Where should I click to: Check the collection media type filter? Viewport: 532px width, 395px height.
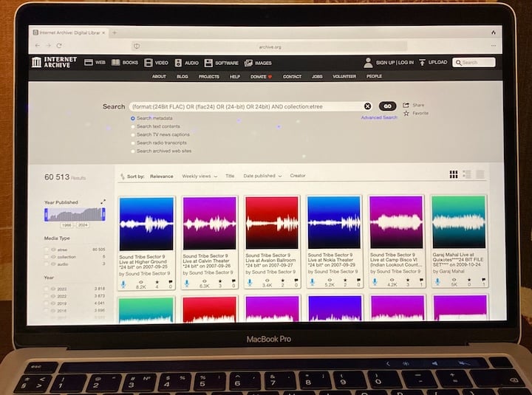pyautogui.click(x=47, y=257)
